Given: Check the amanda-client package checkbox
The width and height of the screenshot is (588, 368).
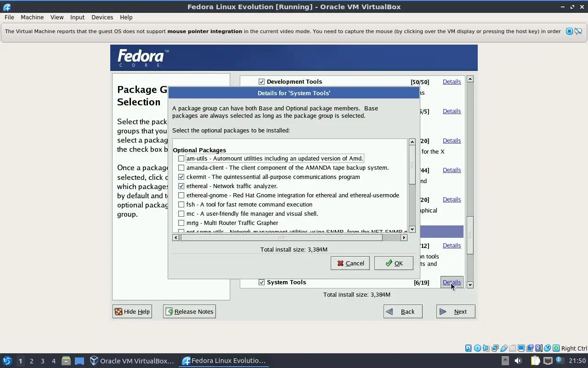Looking at the screenshot, I should click(181, 167).
